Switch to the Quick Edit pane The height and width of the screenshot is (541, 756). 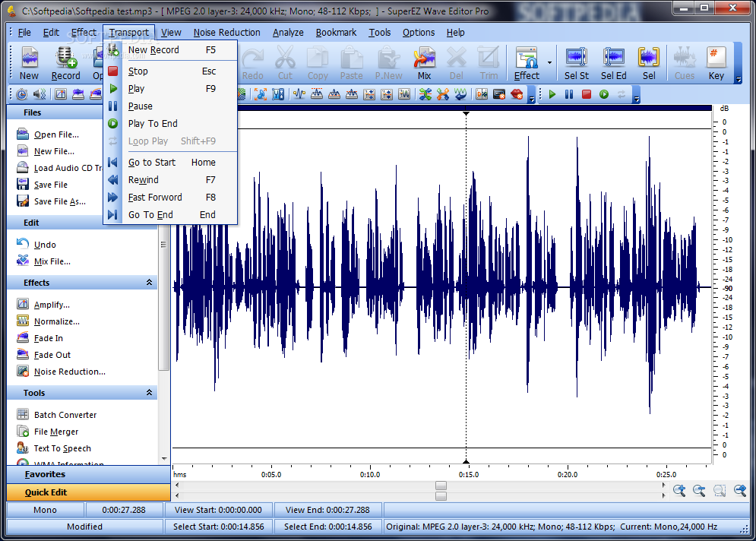point(89,492)
